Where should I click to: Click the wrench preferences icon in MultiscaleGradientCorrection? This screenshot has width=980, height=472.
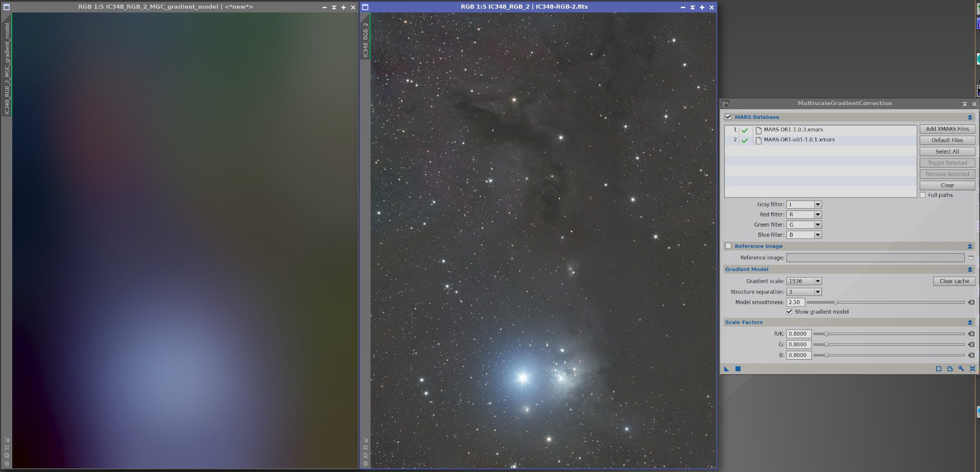[961, 369]
